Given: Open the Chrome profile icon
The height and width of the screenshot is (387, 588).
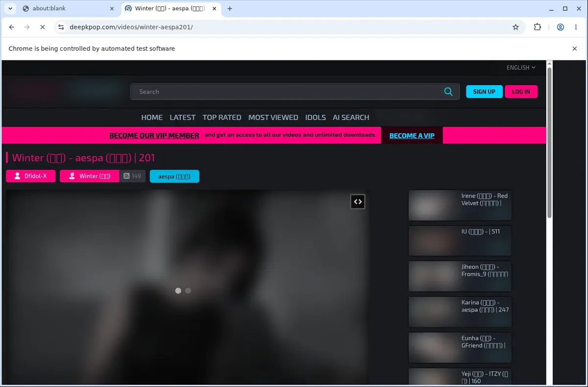Looking at the screenshot, I should pos(560,27).
